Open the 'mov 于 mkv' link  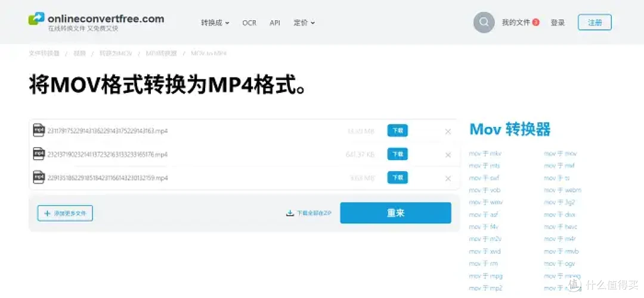click(x=485, y=154)
